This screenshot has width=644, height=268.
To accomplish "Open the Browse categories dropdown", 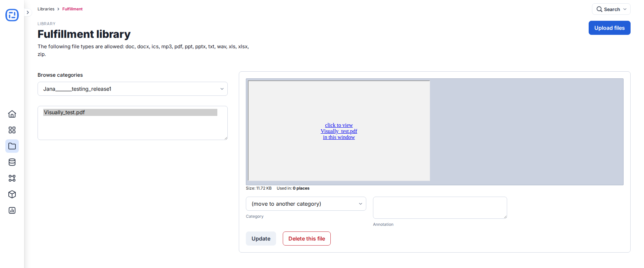I will [x=132, y=89].
